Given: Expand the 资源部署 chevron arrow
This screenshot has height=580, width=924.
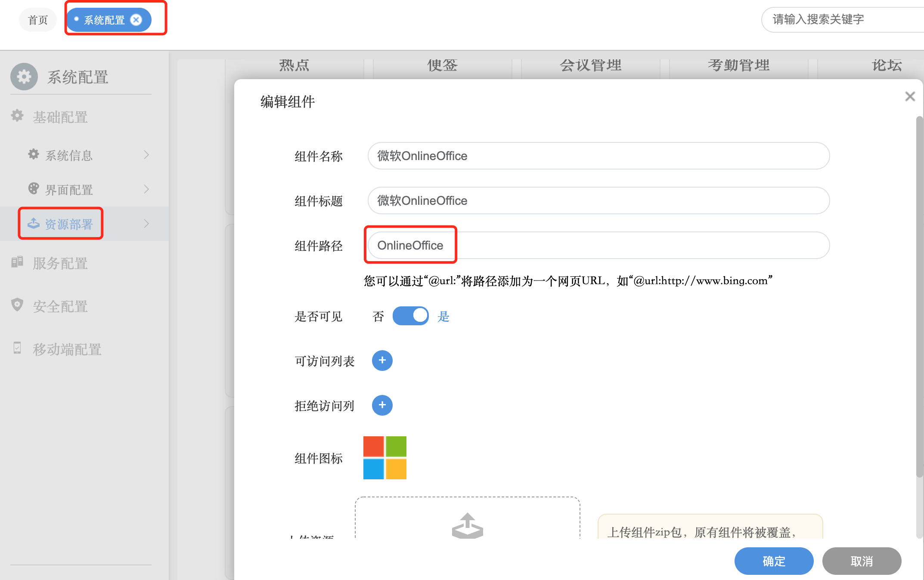Looking at the screenshot, I should [x=146, y=223].
